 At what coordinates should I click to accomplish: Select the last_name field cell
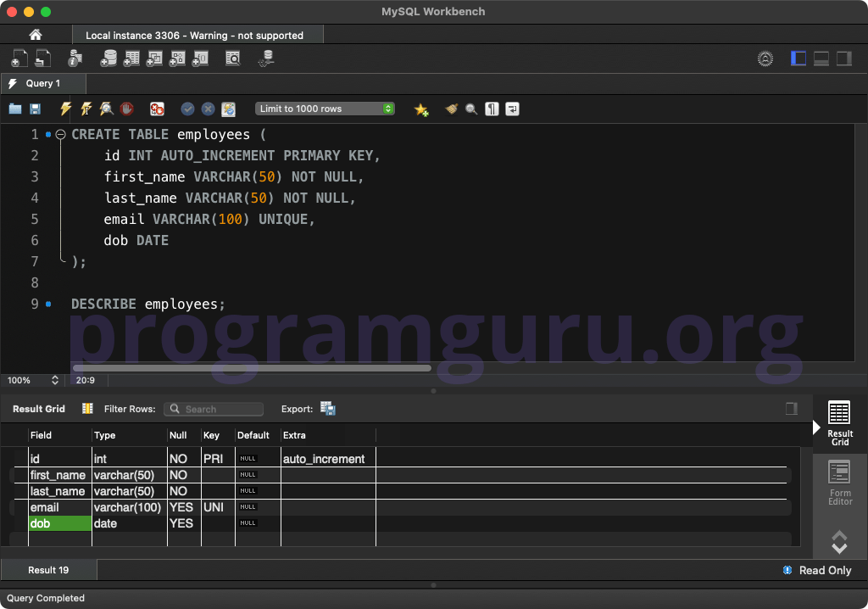60,491
